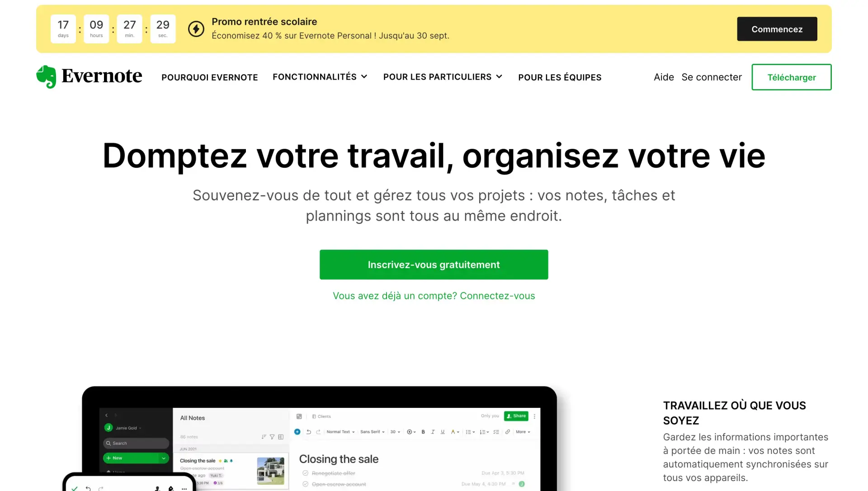Image resolution: width=868 pixels, height=491 pixels.
Task: Select POUR LES ÉQUIPES menu item
Action: click(560, 77)
